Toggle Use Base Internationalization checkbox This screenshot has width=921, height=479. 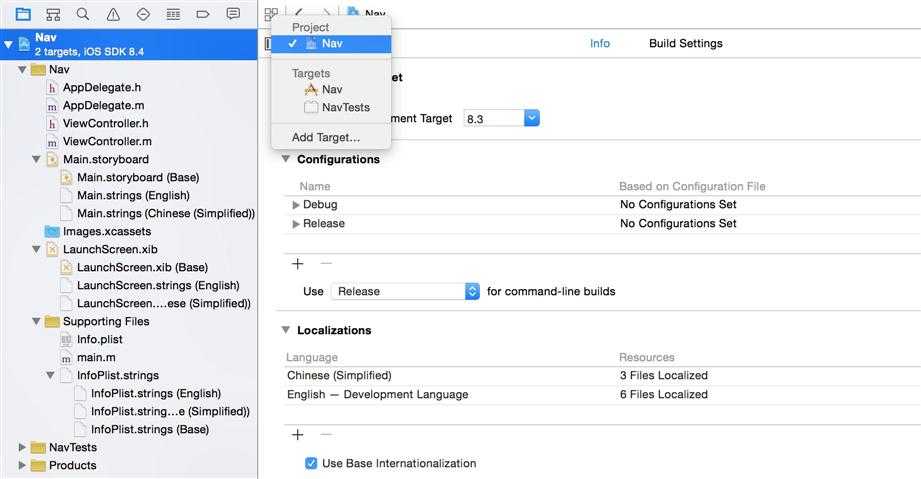pos(311,464)
